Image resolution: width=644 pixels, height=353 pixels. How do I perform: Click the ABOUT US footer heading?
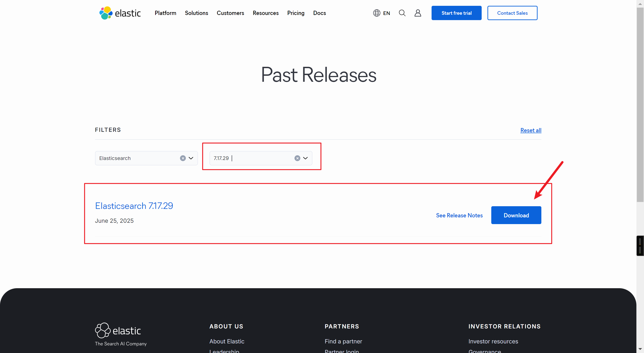[x=226, y=326]
